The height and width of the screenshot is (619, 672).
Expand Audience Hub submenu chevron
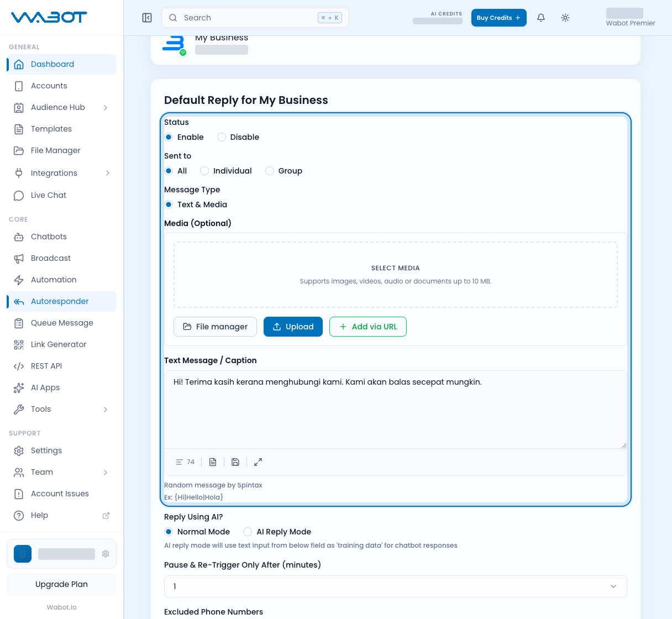(106, 108)
